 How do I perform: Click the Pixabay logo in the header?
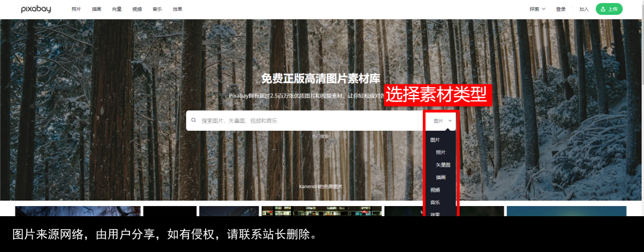click(x=36, y=9)
